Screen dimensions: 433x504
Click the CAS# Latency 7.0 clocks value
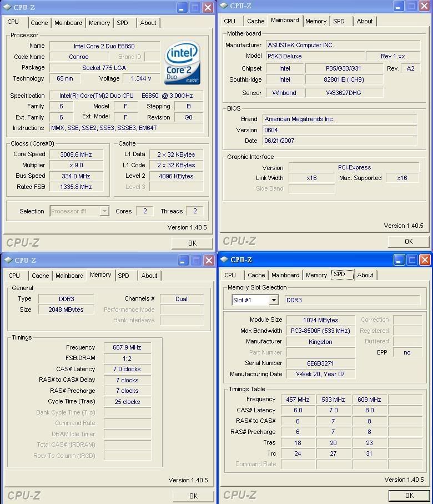[127, 369]
